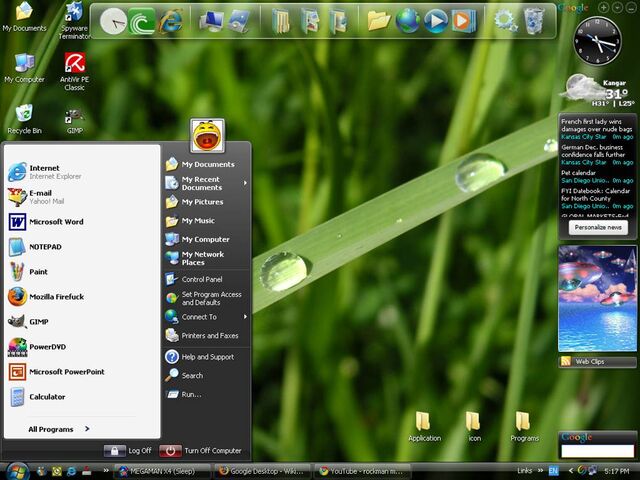The width and height of the screenshot is (640, 480).
Task: Open the golden folder icon in dock
Action: point(379,21)
